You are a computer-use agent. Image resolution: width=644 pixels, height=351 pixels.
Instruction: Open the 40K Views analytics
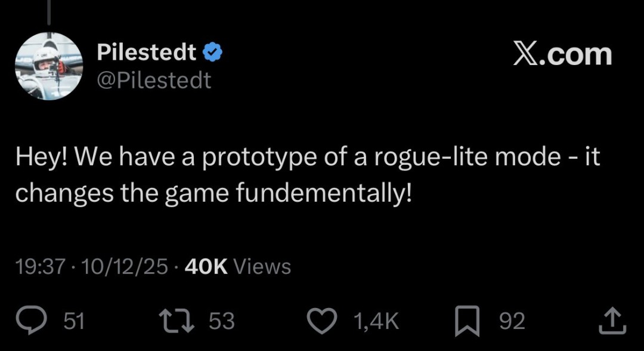(x=239, y=266)
